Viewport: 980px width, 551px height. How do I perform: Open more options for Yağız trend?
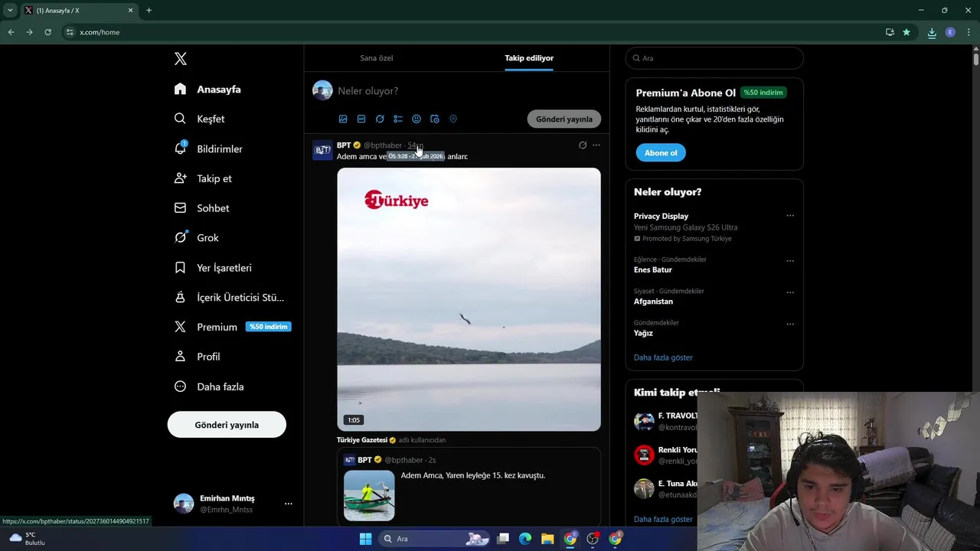790,324
